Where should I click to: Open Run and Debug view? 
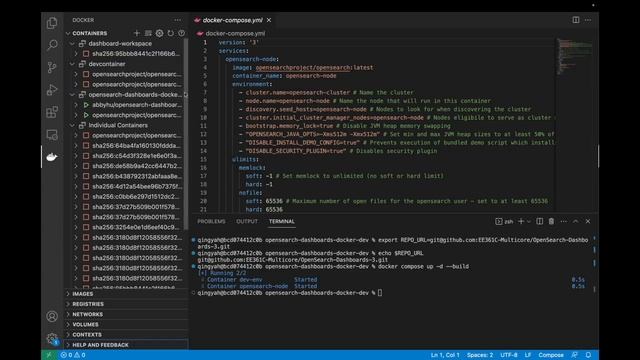click(52, 90)
